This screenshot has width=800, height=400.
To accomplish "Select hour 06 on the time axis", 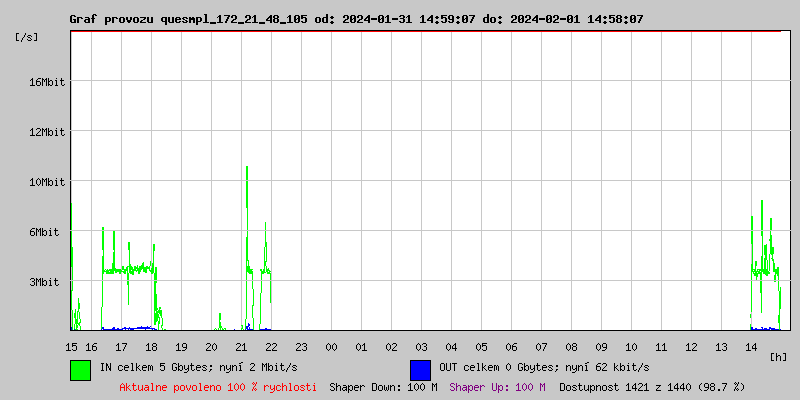I will 511,347.
